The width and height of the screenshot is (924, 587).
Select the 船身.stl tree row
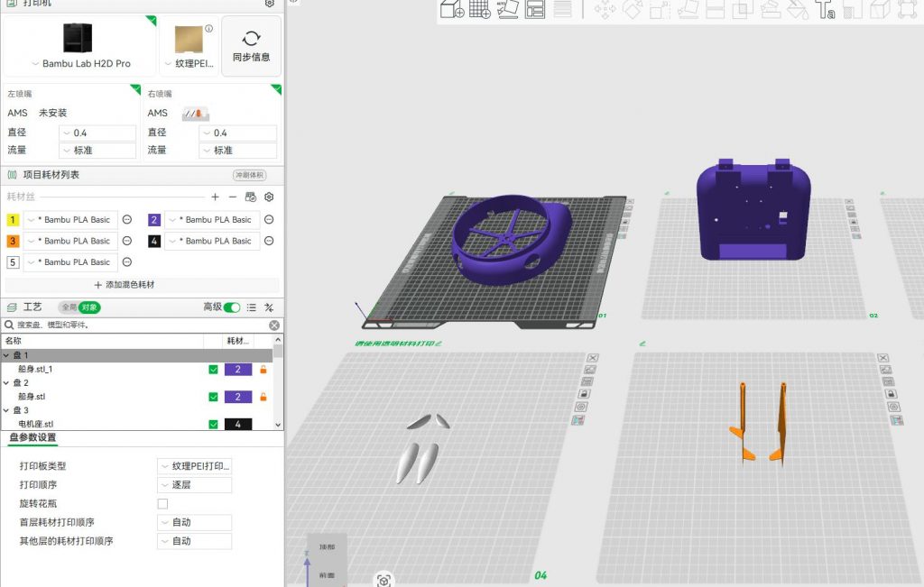click(x=137, y=397)
